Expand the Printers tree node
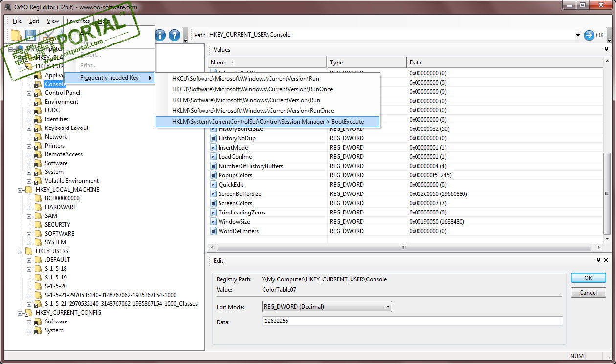 tap(29, 146)
